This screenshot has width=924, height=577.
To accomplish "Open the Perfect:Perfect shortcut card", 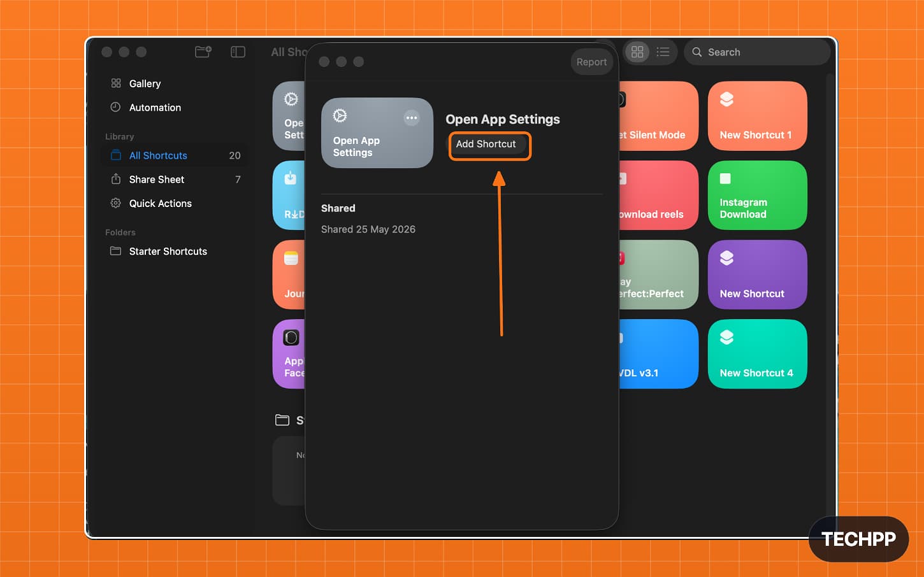I will point(658,274).
